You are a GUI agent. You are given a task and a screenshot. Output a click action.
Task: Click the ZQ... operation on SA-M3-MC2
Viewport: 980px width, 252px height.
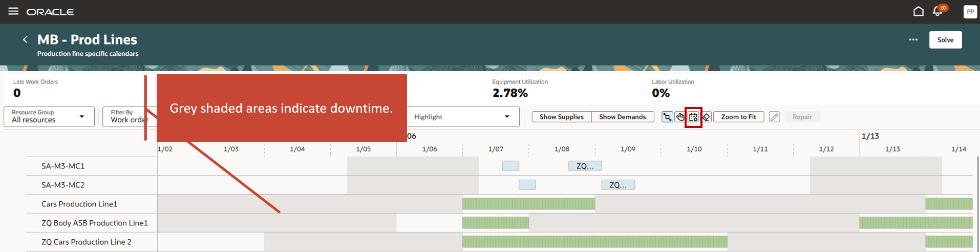pyautogui.click(x=618, y=185)
